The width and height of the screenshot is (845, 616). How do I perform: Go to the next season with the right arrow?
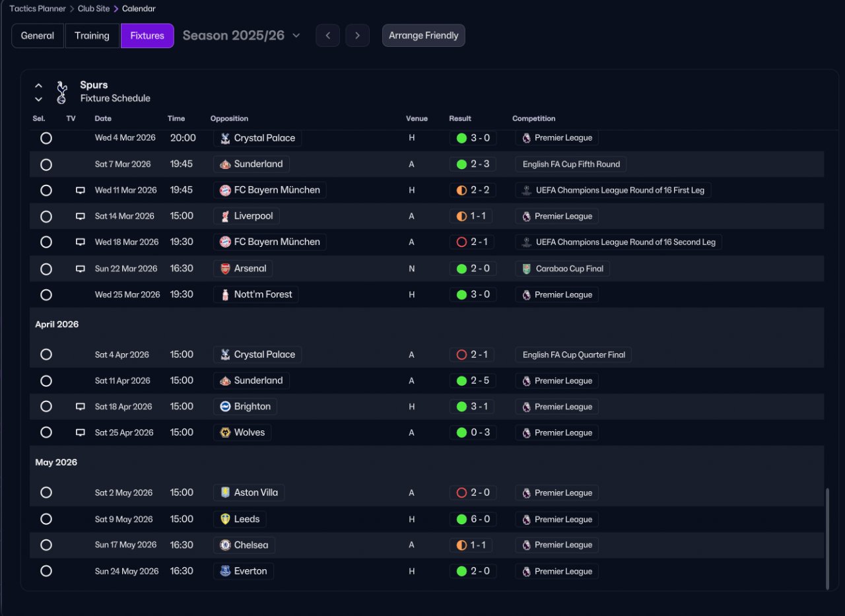(x=357, y=36)
